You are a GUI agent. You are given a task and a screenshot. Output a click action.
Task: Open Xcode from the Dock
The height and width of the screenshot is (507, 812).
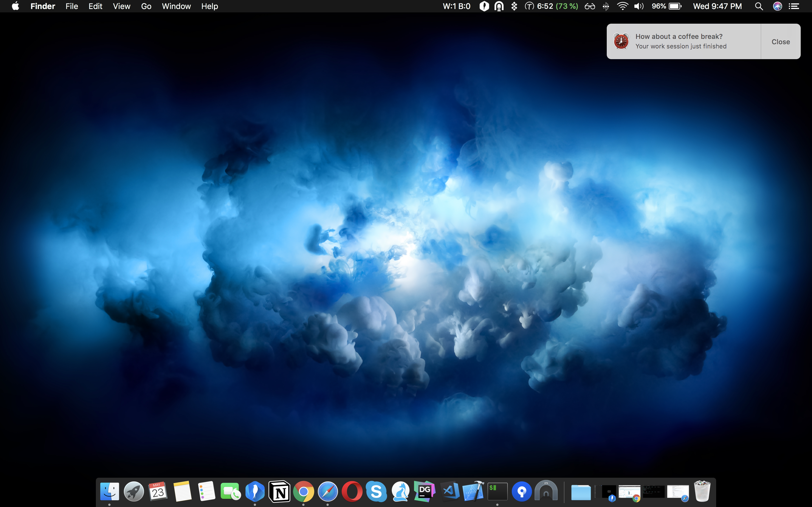coord(473,492)
